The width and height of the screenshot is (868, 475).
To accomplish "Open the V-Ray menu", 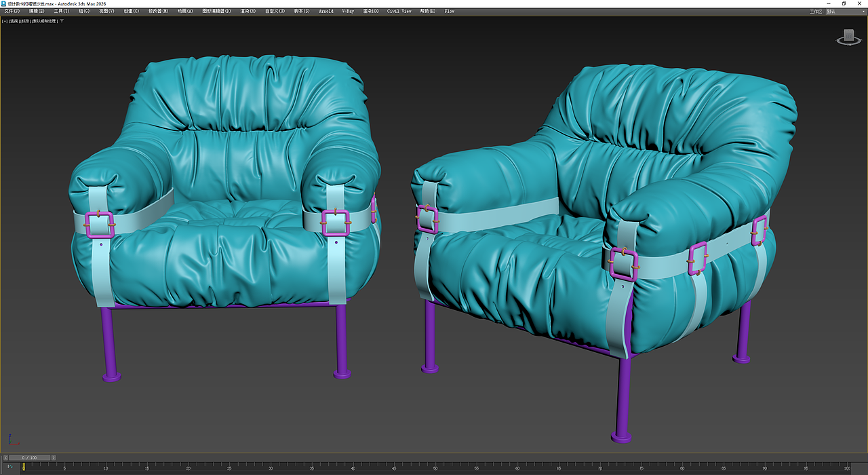I will coord(348,12).
